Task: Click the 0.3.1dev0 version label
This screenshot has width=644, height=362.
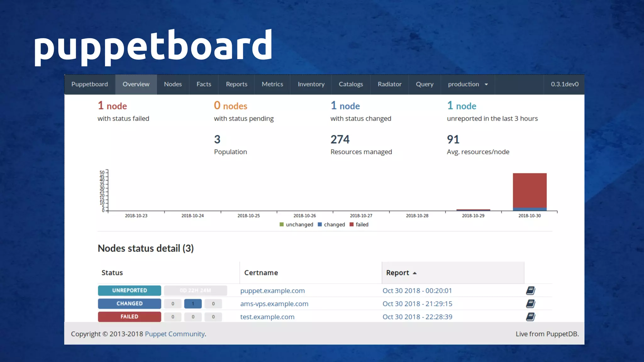Action: 564,84
